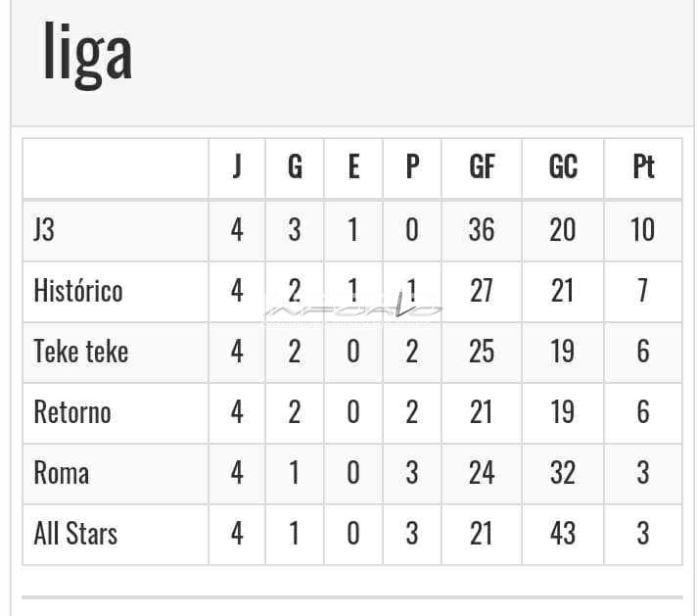Select the Teke teke team name
Image resolution: width=697 pixels, height=616 pixels.
[81, 352]
